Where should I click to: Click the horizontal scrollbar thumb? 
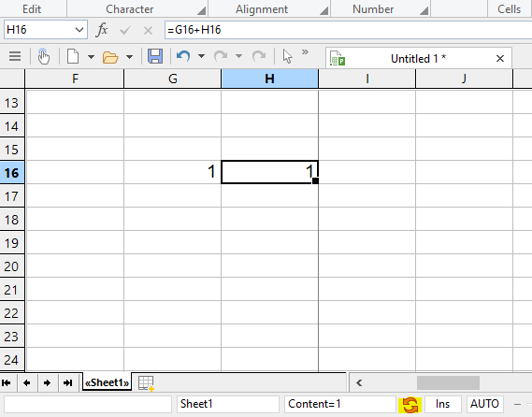pyautogui.click(x=448, y=383)
